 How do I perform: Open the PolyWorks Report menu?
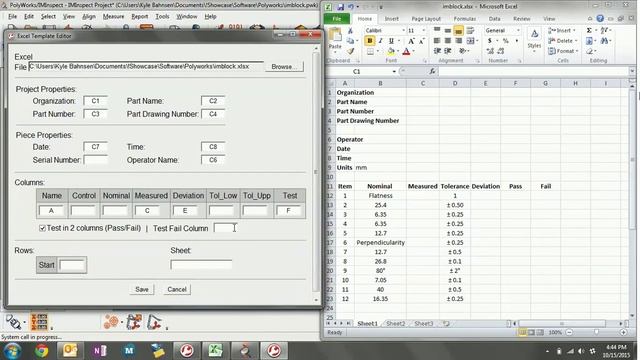(x=140, y=16)
